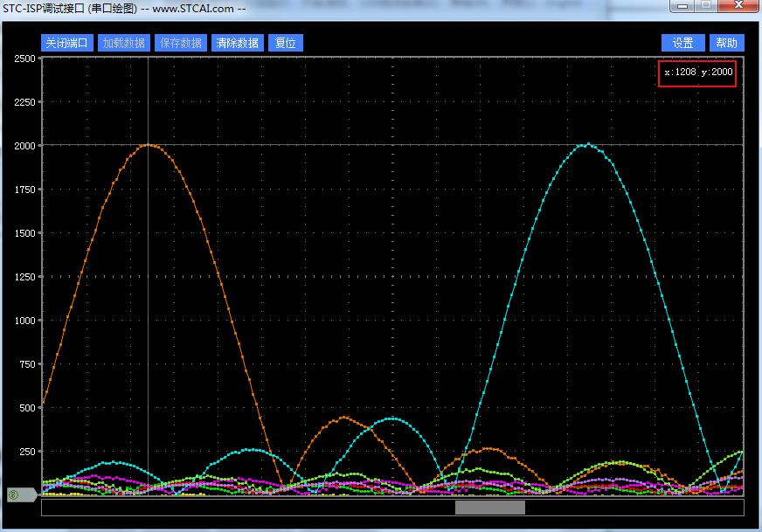Click the 2500 y-axis label
Viewport: 762px width, 532px height.
(x=24, y=59)
